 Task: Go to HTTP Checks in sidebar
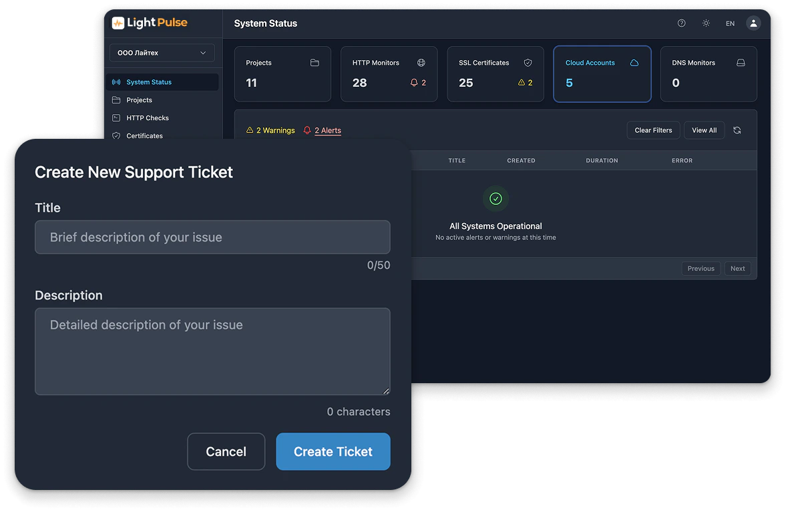coord(147,118)
